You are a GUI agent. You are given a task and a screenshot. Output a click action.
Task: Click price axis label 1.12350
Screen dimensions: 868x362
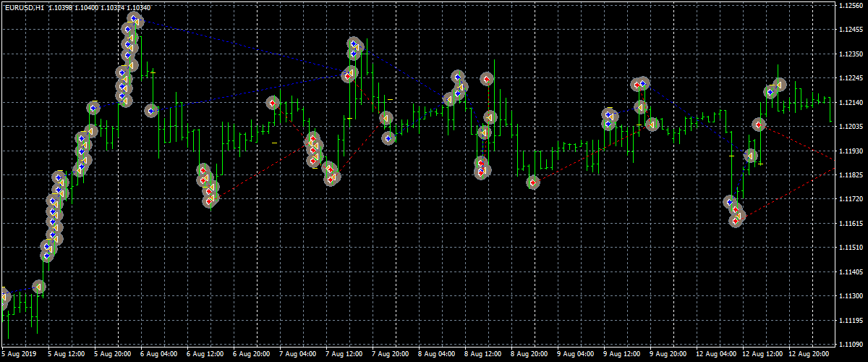coord(851,54)
